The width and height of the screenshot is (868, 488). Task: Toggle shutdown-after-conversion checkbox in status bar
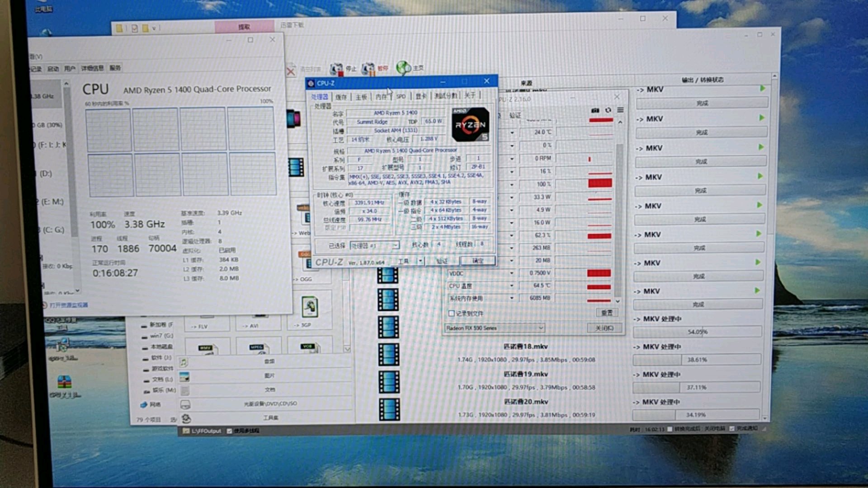pos(670,429)
